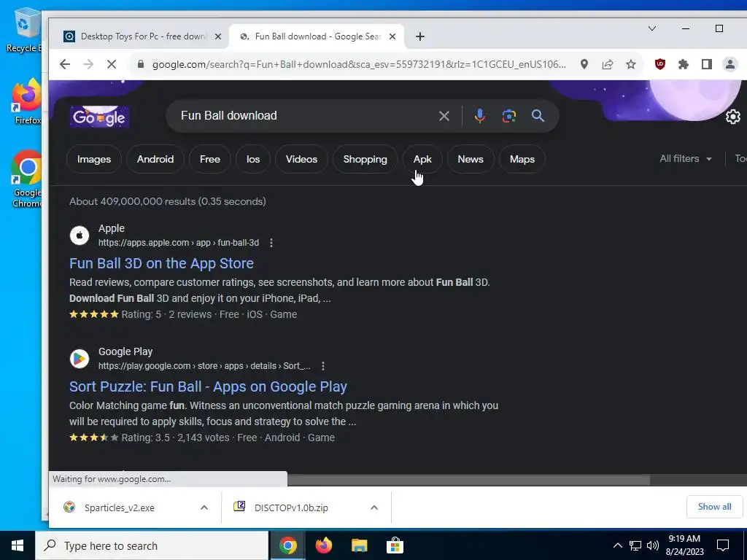Open tab search chevron
The width and height of the screenshot is (747, 560).
click(652, 28)
